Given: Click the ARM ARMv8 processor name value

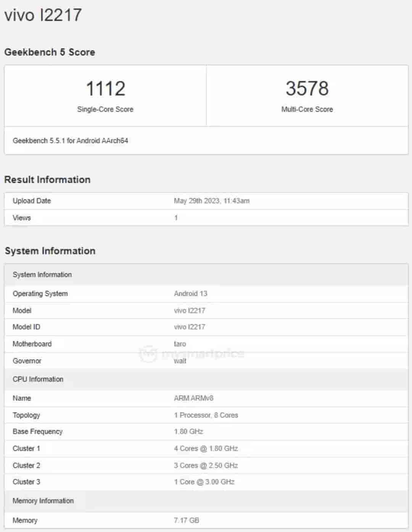Looking at the screenshot, I should (193, 398).
